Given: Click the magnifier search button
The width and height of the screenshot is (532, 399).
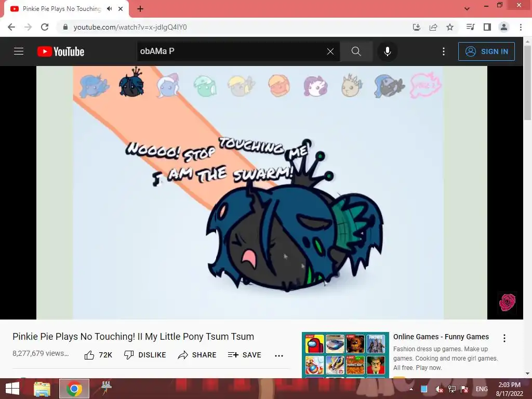Looking at the screenshot, I should [x=356, y=51].
